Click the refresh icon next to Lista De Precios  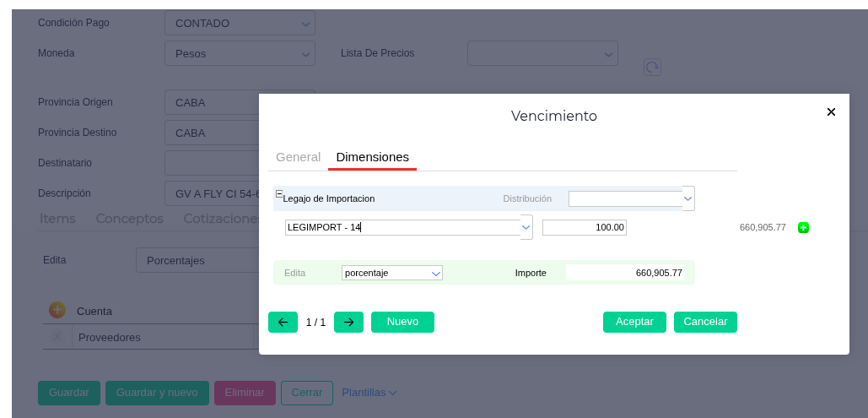click(x=651, y=67)
